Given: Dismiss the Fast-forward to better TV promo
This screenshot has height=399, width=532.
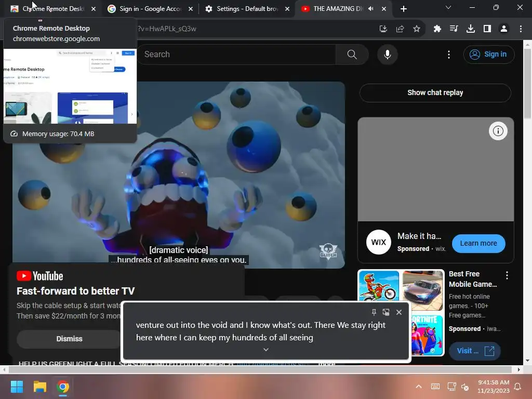Looking at the screenshot, I should coord(69,339).
